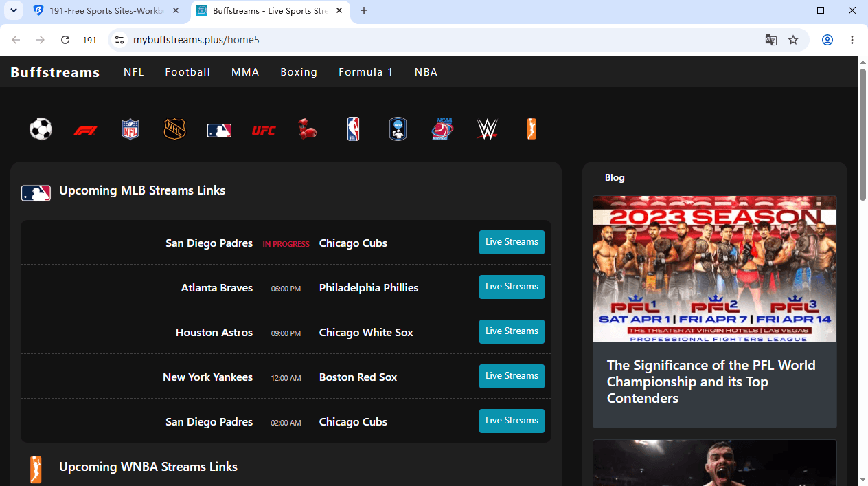Open Live Streams for Braves vs Phillies

coord(512,287)
